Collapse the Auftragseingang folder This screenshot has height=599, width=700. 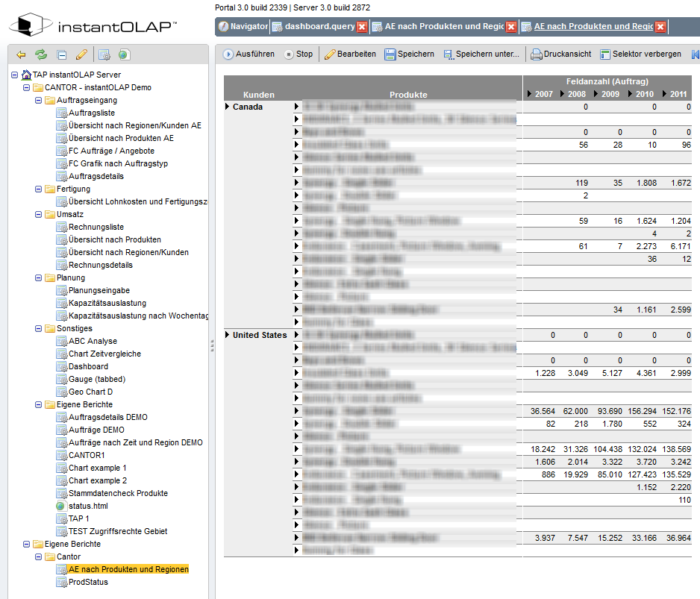pyautogui.click(x=38, y=101)
